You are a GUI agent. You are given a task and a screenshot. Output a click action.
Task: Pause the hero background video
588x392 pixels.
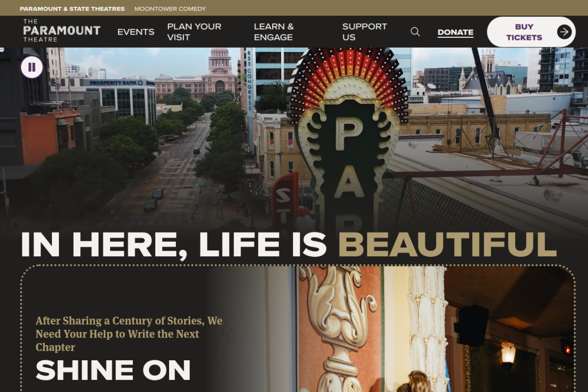click(x=32, y=68)
